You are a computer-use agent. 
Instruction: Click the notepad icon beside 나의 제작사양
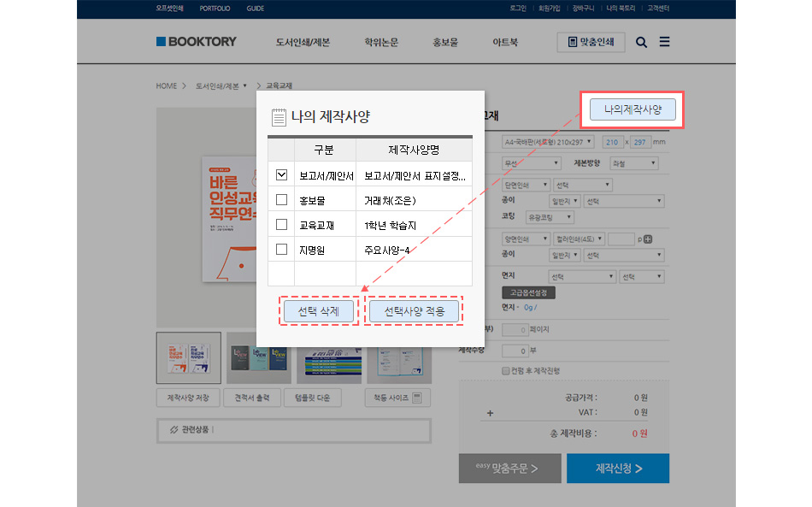pyautogui.click(x=279, y=116)
